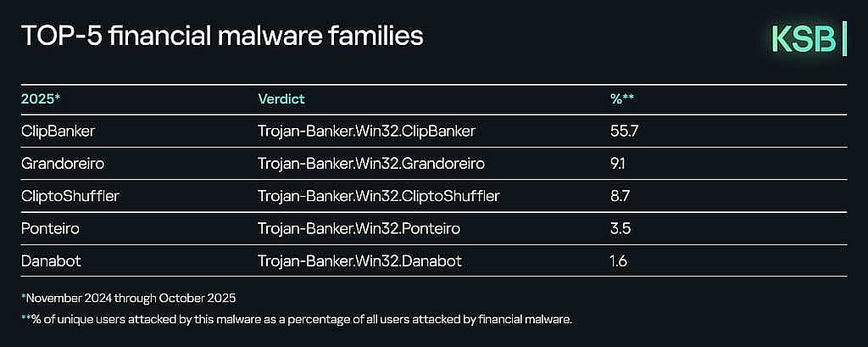The image size is (868, 347).
Task: Click Trojan-Banker.Win32.CliptoShuffler verdict text
Action: [x=379, y=196]
